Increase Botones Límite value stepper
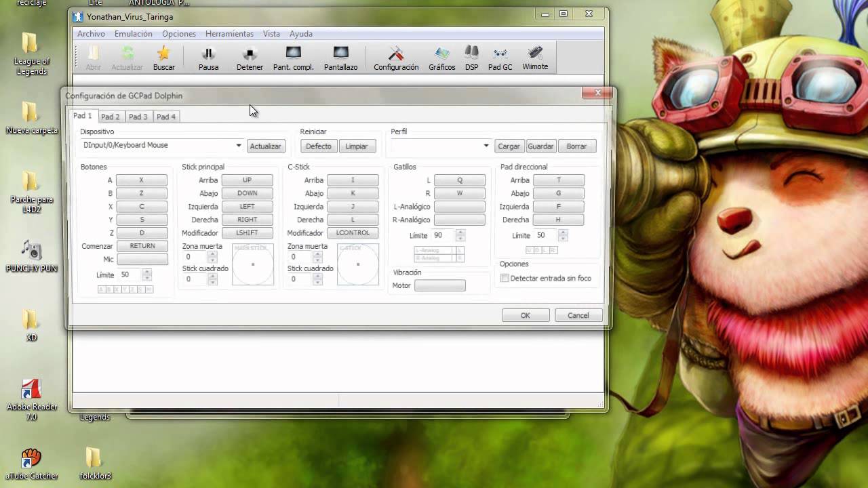 tap(147, 272)
